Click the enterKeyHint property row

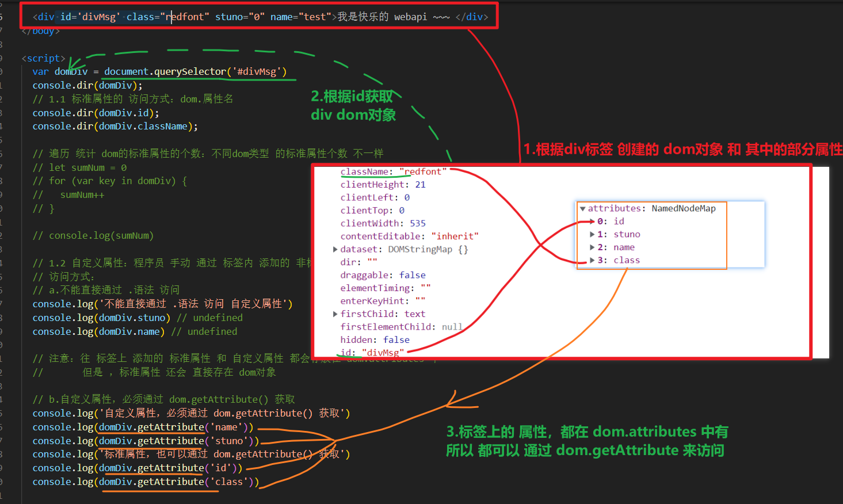coord(383,301)
